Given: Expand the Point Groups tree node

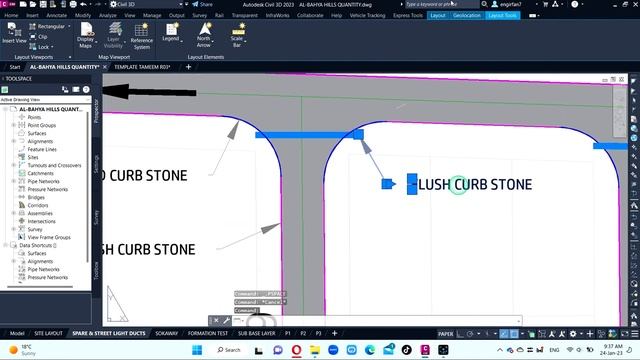Looking at the screenshot, I should (14, 125).
